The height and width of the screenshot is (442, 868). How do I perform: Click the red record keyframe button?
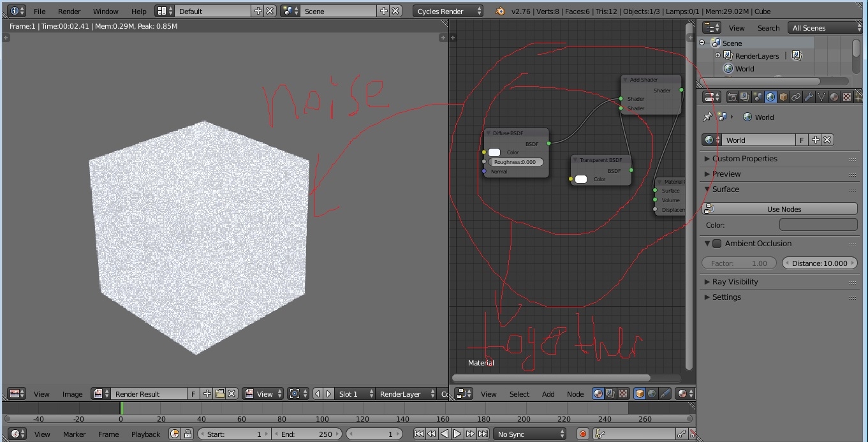[582, 434]
